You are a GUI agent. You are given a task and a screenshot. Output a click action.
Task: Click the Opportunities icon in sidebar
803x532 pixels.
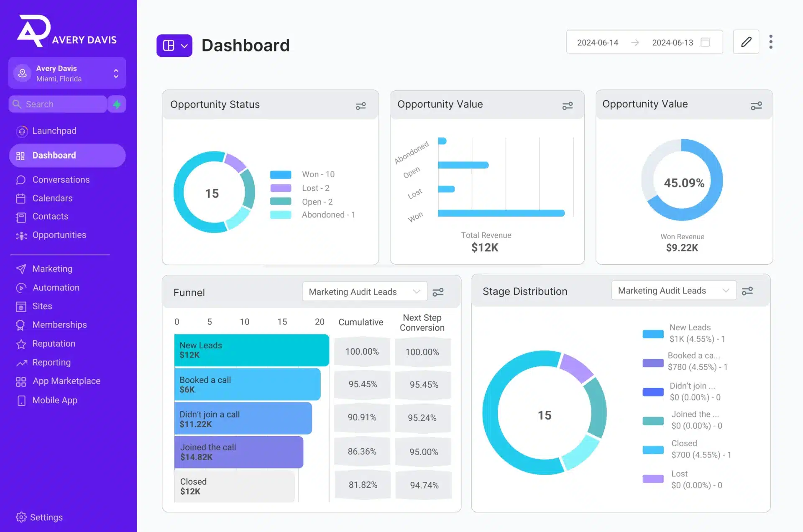pos(21,236)
